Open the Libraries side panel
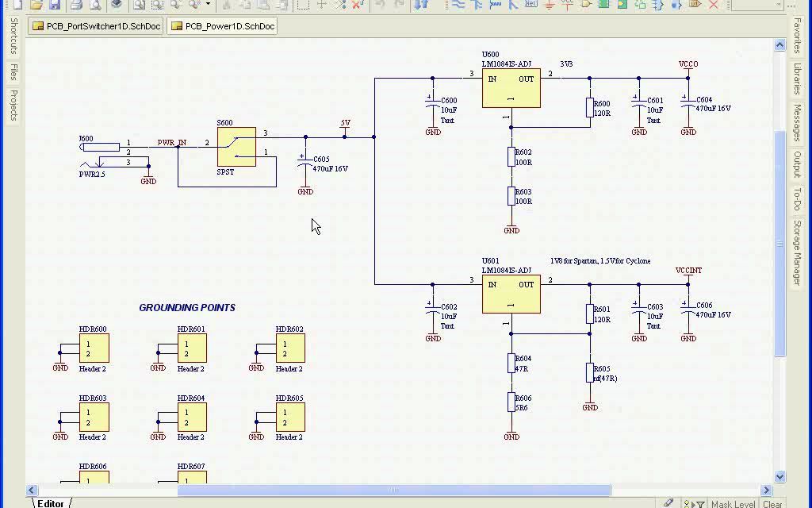The width and height of the screenshot is (812, 508). (x=798, y=79)
